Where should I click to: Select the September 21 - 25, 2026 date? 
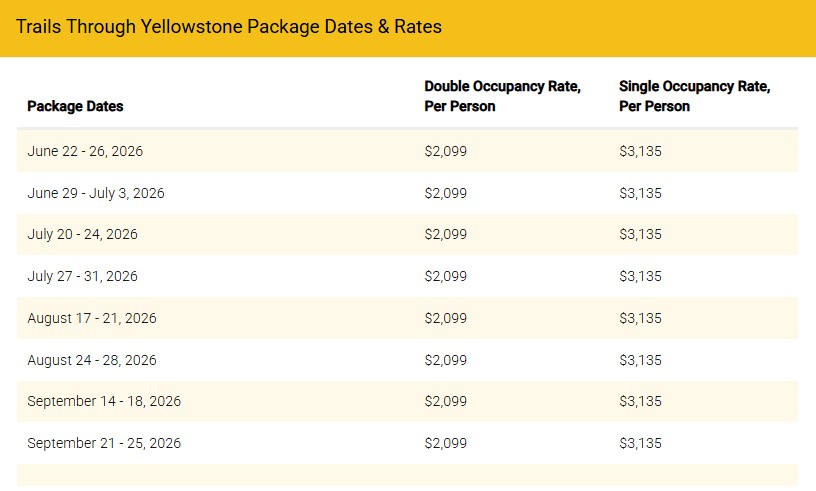[104, 443]
